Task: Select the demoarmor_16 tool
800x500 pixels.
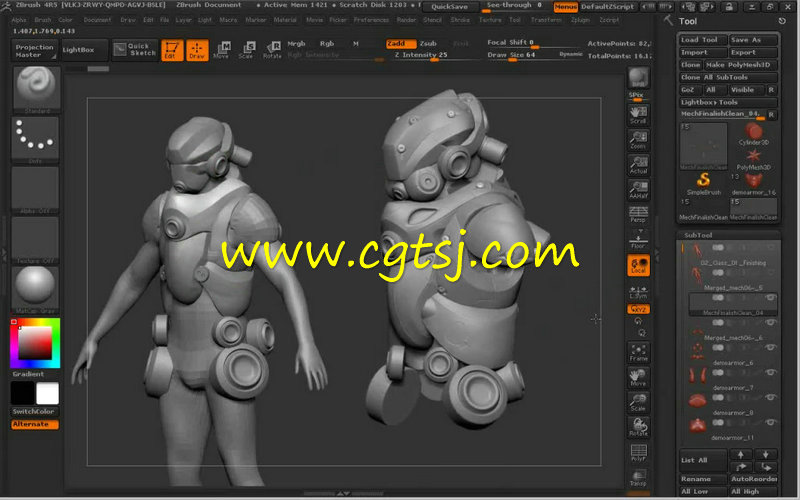Action: [x=753, y=184]
